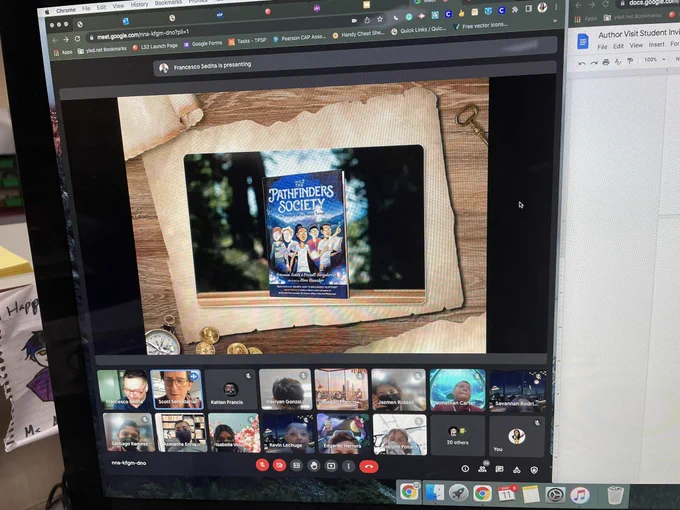Open Apps bookmark in Meet window
The height and width of the screenshot is (510, 680).
click(63, 52)
